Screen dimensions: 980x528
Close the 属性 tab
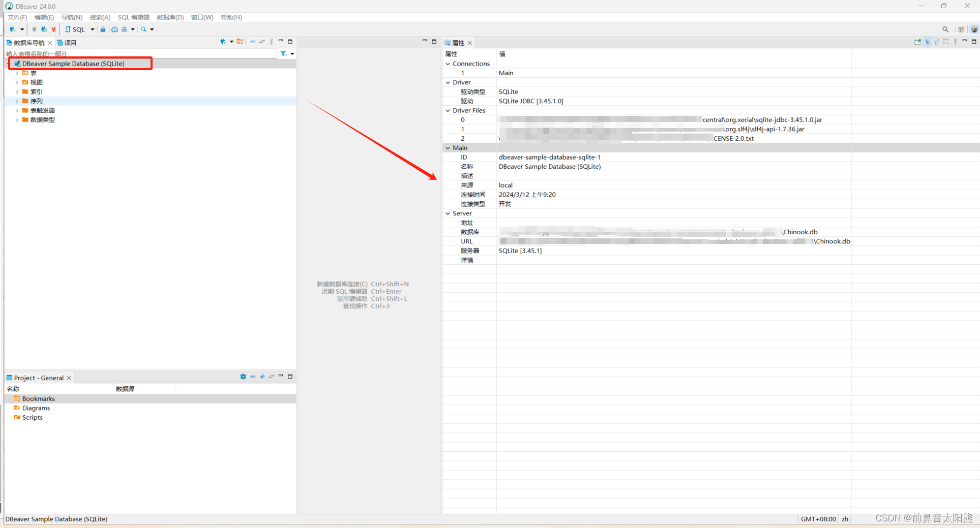coord(470,43)
